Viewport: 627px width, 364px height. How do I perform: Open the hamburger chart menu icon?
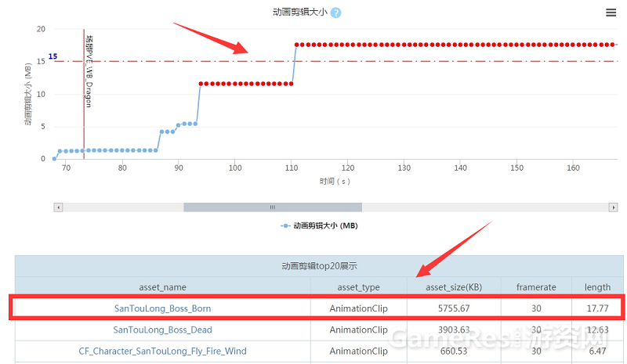tap(611, 13)
